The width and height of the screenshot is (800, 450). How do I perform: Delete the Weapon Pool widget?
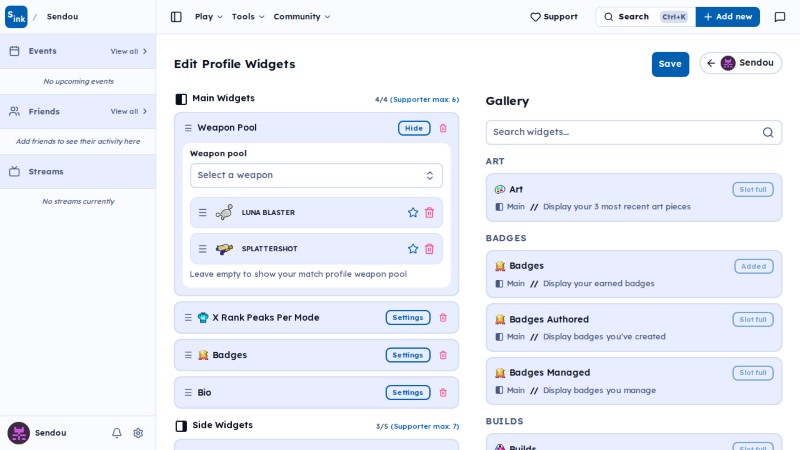pyautogui.click(x=443, y=128)
